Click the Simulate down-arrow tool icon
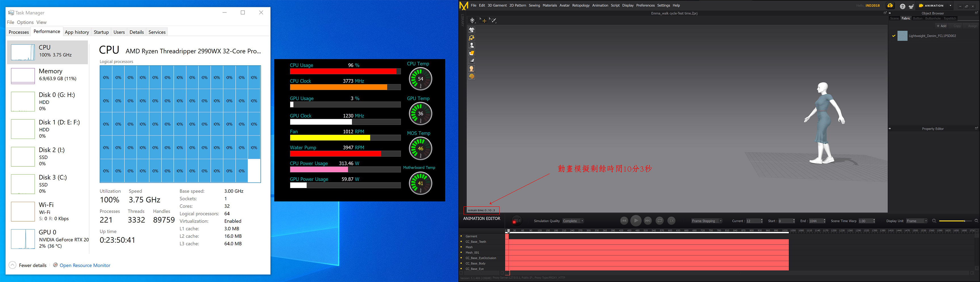Viewport: 980px width, 282px height. pyautogui.click(x=472, y=20)
